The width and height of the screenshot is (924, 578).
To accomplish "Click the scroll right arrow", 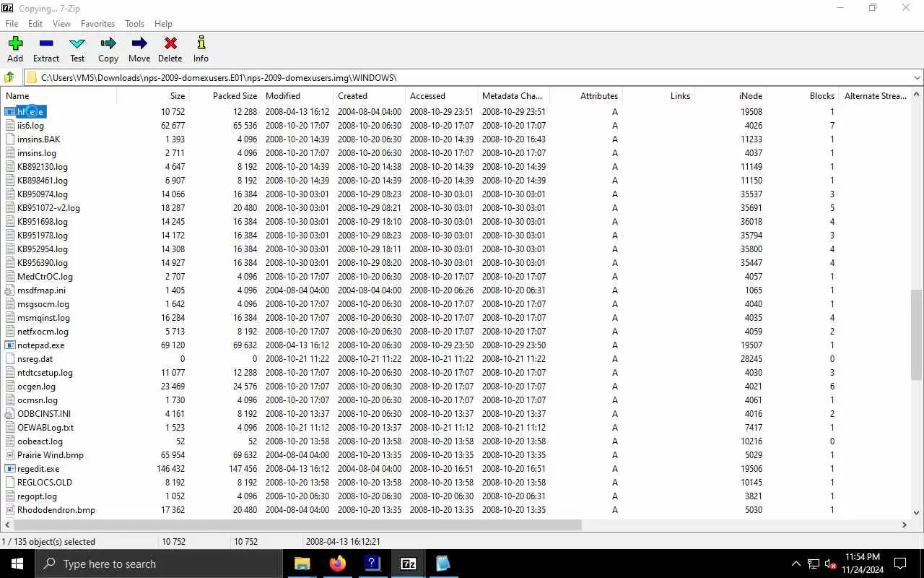I will [905, 525].
